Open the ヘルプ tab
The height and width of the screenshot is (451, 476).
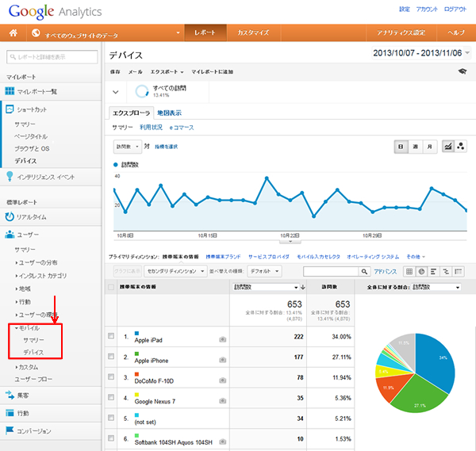(456, 32)
